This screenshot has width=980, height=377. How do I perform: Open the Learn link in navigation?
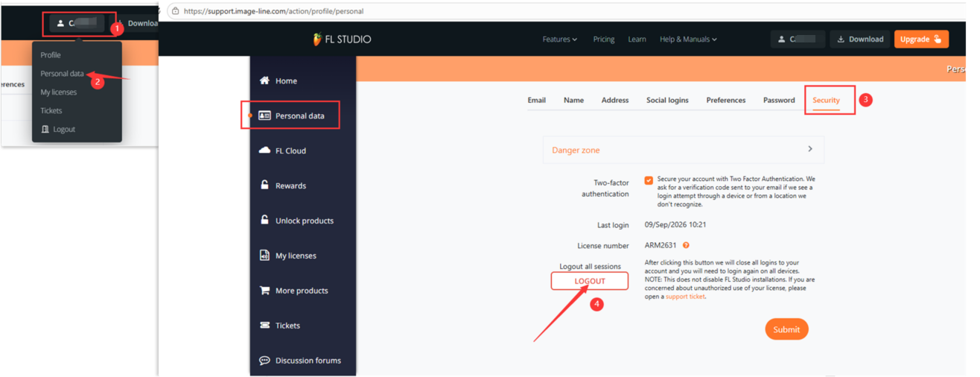(637, 39)
